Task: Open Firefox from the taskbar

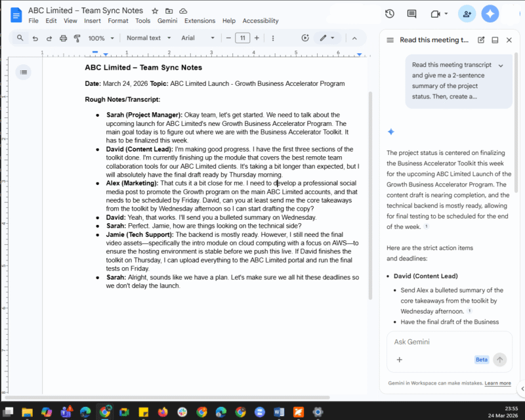Action: [x=162, y=411]
